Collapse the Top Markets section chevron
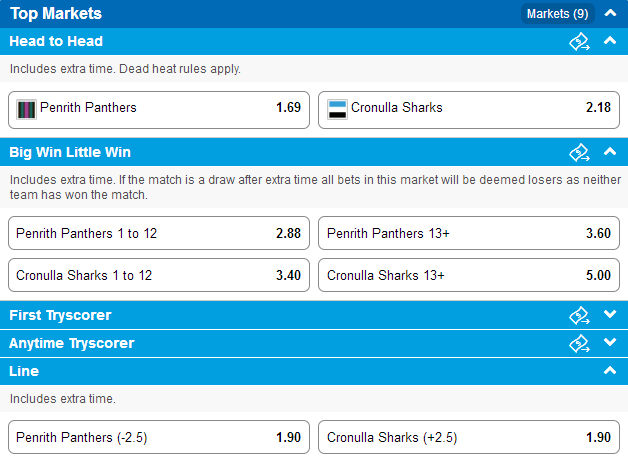The image size is (628, 459). tap(610, 13)
